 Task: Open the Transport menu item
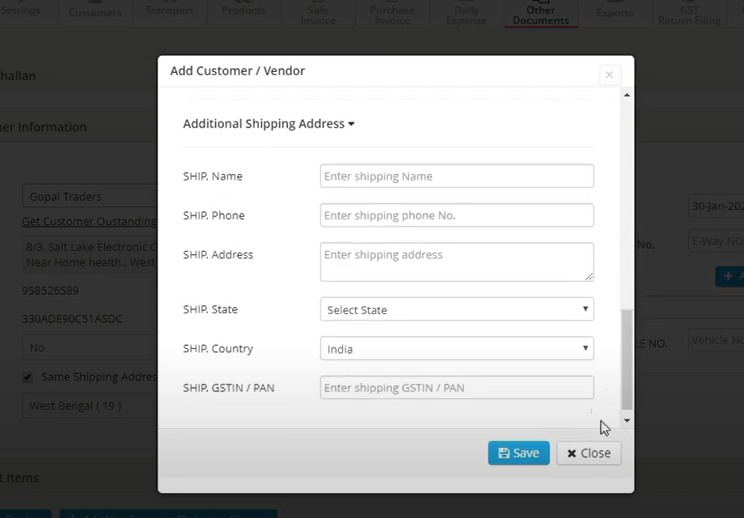click(x=169, y=10)
